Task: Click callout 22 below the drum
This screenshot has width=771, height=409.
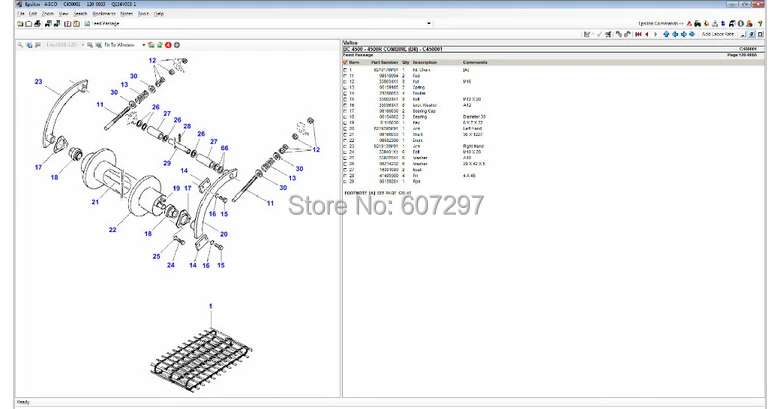Action: (x=113, y=230)
